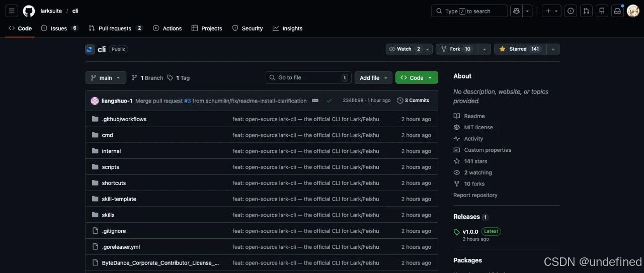Viewport: 644px width, 273px height.
Task: Click the Fork button
Action: pyautogui.click(x=456, y=49)
